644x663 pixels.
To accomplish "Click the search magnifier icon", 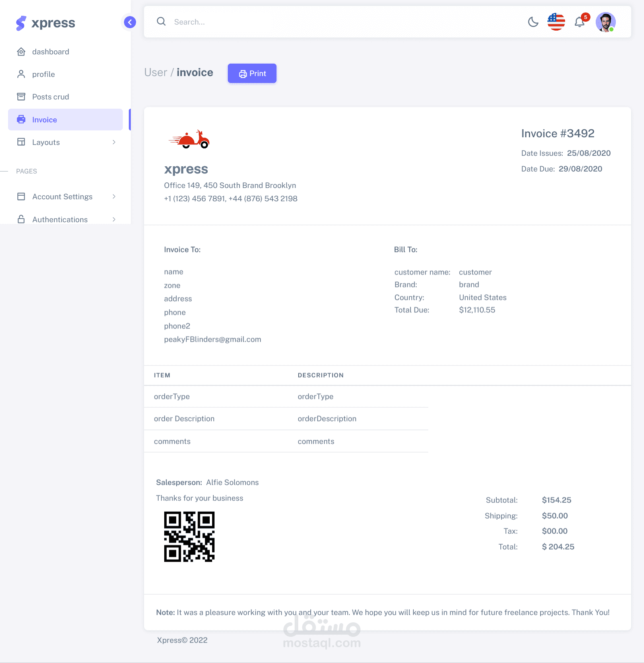I will (x=161, y=21).
